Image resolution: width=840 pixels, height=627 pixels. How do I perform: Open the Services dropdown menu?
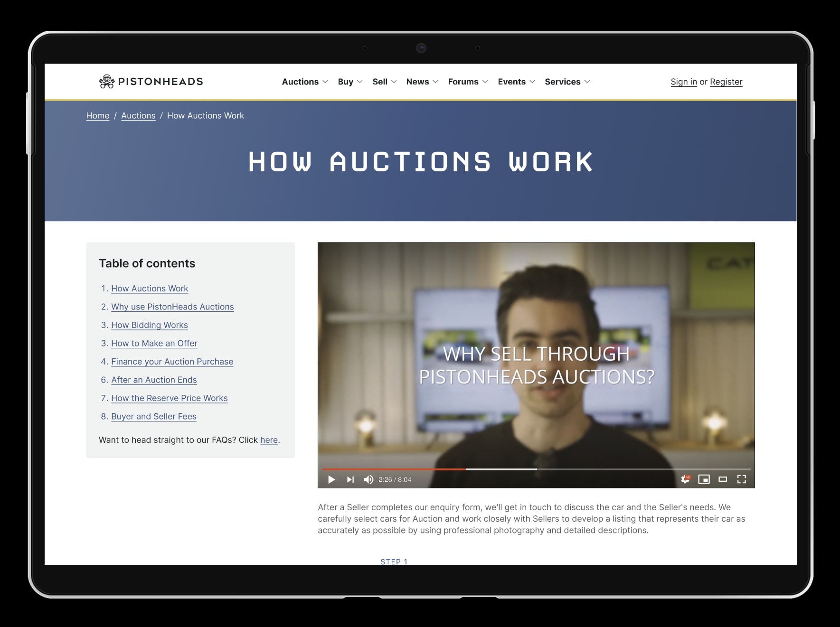[x=567, y=82]
